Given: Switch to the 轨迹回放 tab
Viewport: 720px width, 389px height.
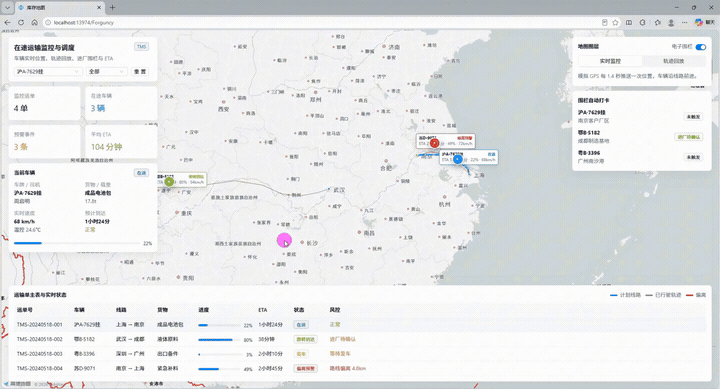Looking at the screenshot, I should click(674, 61).
